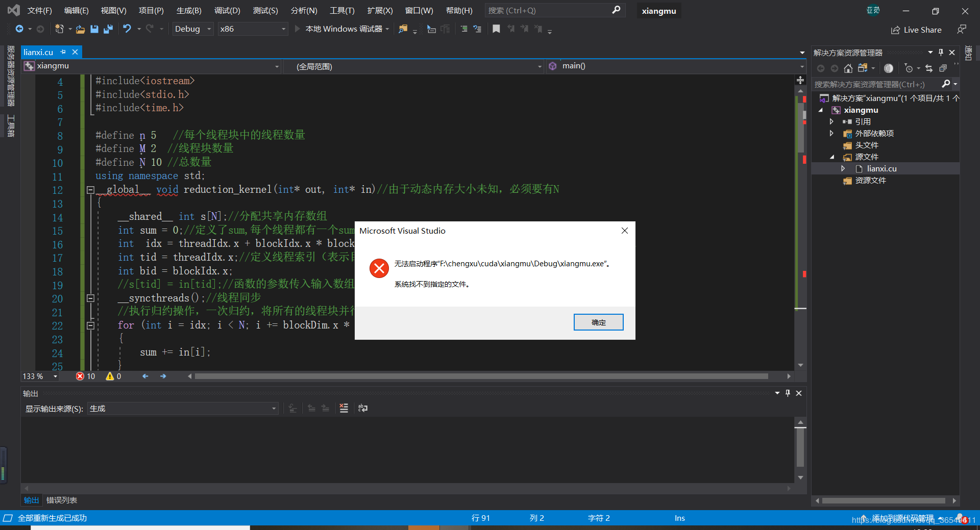Navigate backward using toolbar back arrow
Screen dimensions: 980x530
[19, 29]
